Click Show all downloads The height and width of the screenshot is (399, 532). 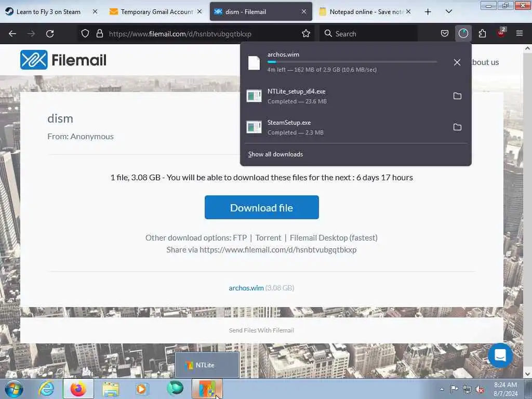[275, 154]
